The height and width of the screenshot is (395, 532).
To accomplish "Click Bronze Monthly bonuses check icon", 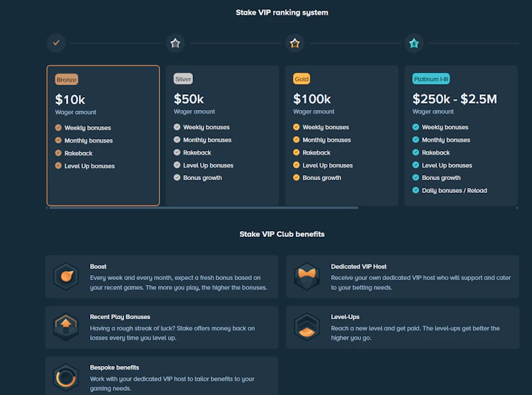I will coord(58,140).
